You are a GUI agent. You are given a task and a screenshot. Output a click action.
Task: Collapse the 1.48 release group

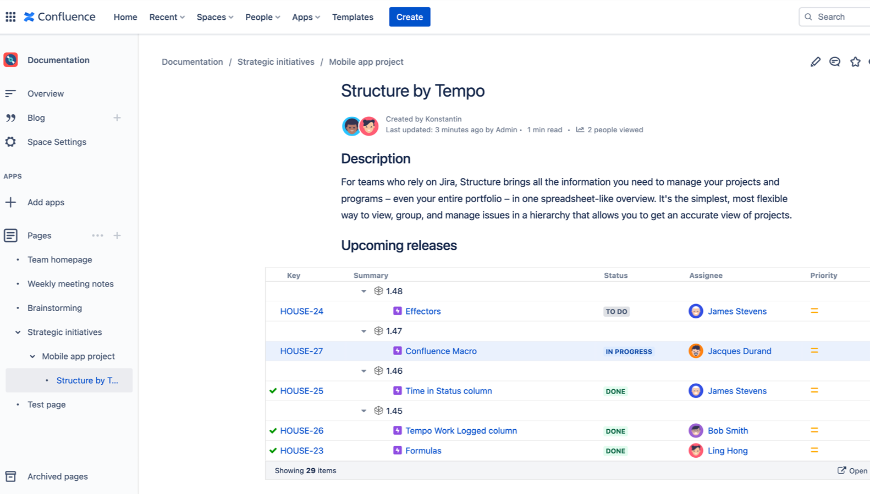(x=363, y=291)
